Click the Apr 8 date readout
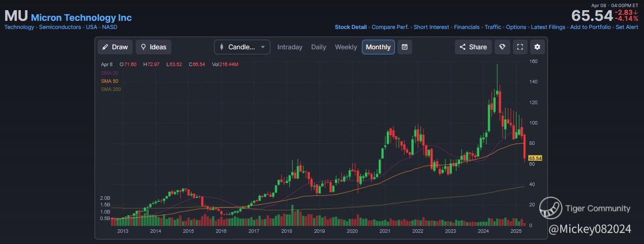This screenshot has height=244, width=644. coord(107,65)
